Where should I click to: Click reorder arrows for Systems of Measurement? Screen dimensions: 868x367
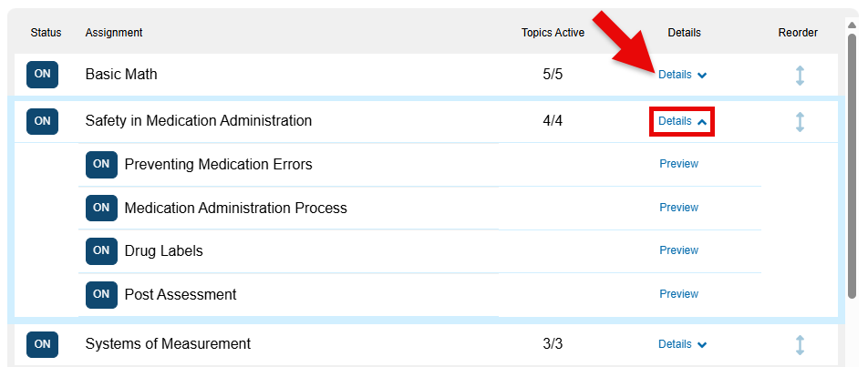pyautogui.click(x=800, y=344)
